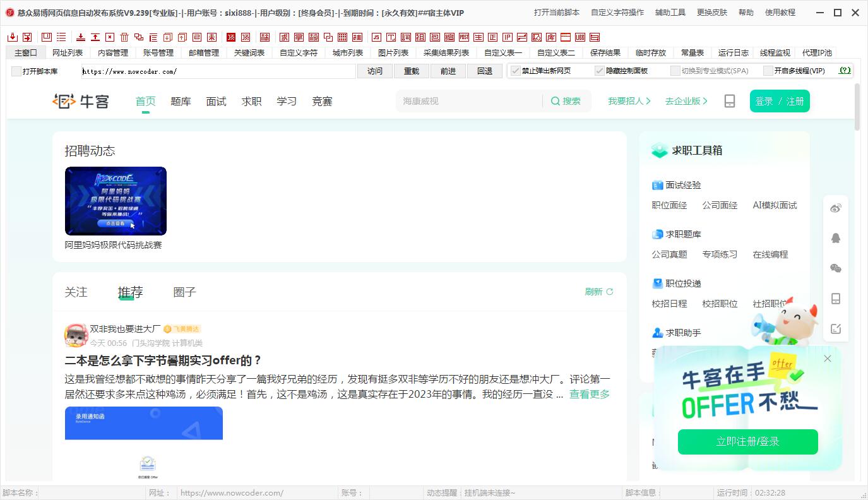Toggle 禁止弹出新网页 checkbox
Viewport: 868px width, 500px height.
[x=516, y=71]
